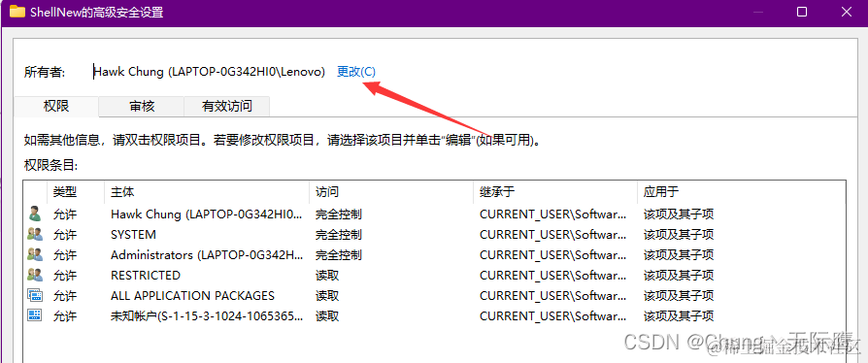868x363 pixels.
Task: Click the folder icon in the title bar
Action: tap(17, 12)
